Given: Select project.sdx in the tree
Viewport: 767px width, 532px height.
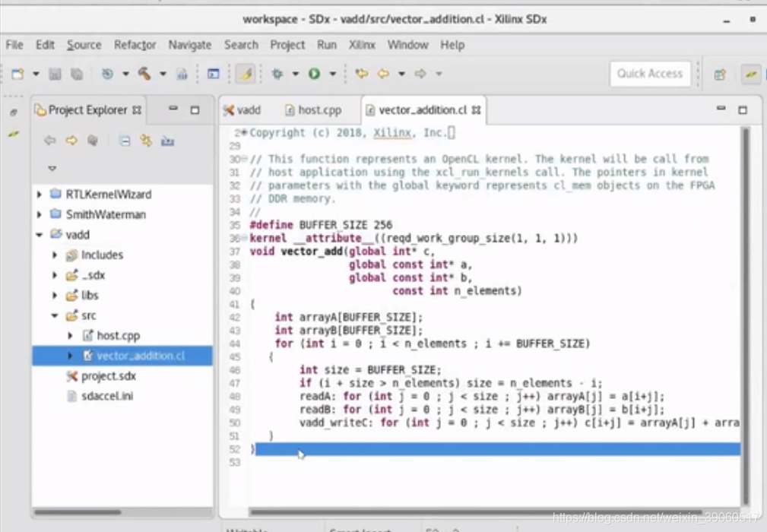Looking at the screenshot, I should (x=108, y=376).
